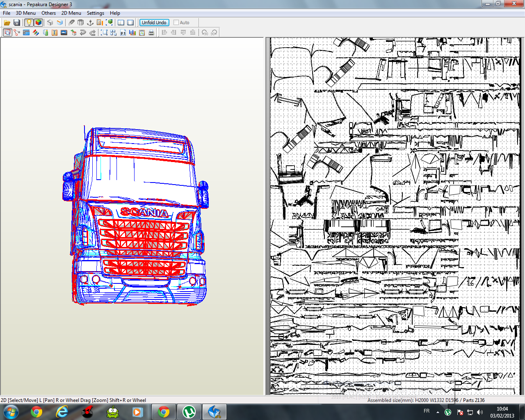The height and width of the screenshot is (420, 525).
Task: Open the Settings menu
Action: [96, 13]
